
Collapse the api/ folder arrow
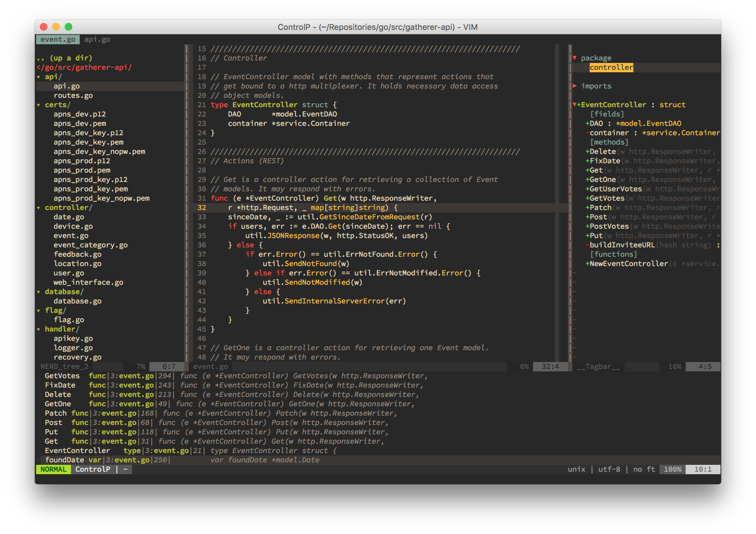click(39, 77)
